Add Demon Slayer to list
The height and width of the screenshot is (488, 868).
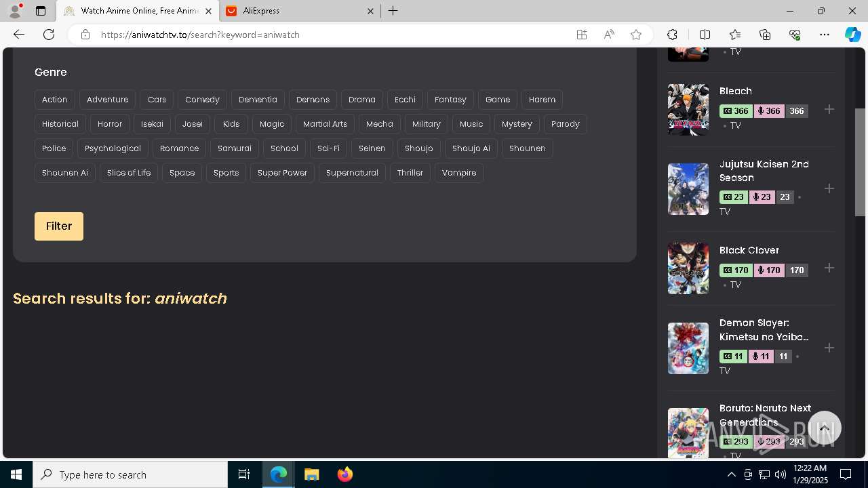(829, 348)
